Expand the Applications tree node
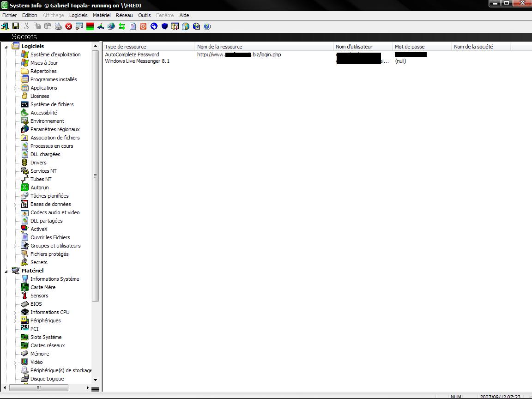 pyautogui.click(x=15, y=88)
